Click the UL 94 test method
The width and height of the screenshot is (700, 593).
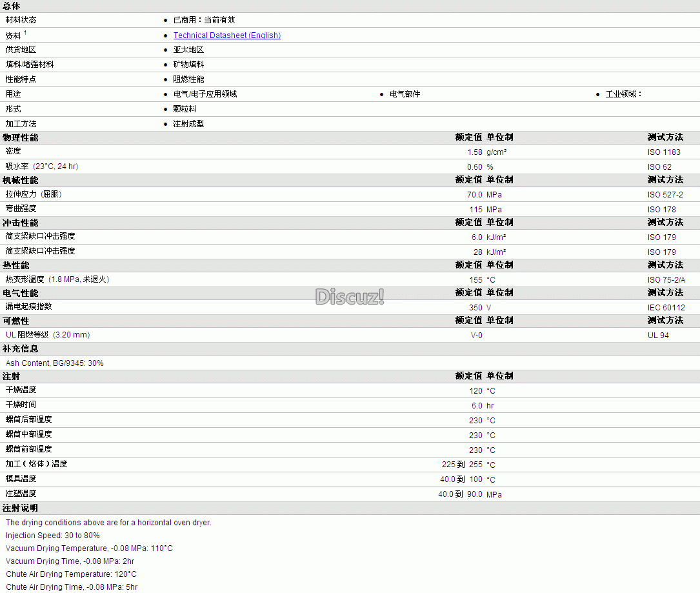pos(658,336)
